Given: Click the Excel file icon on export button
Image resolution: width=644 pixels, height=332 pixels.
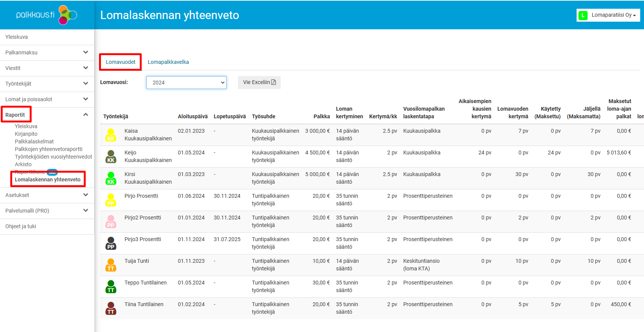Looking at the screenshot, I should tap(273, 82).
